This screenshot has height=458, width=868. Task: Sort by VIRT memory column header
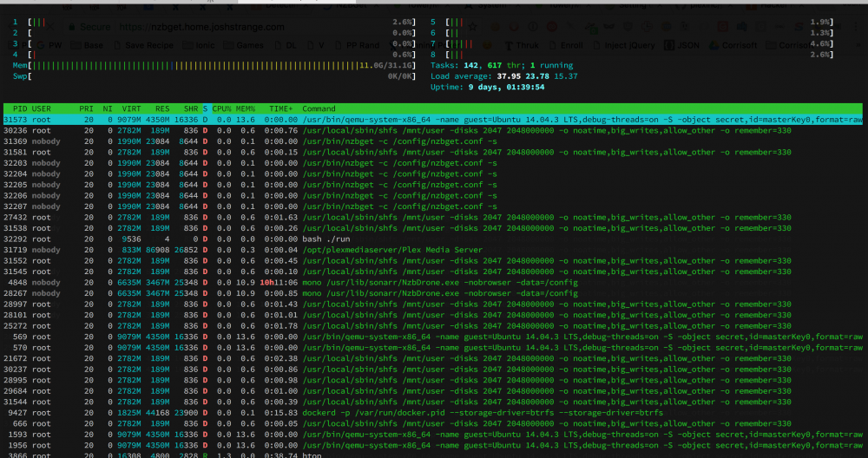pyautogui.click(x=131, y=109)
